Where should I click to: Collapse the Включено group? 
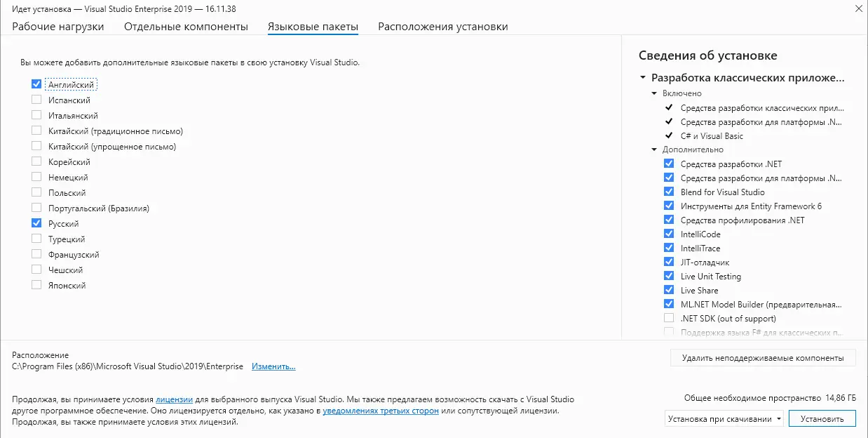pyautogui.click(x=655, y=93)
